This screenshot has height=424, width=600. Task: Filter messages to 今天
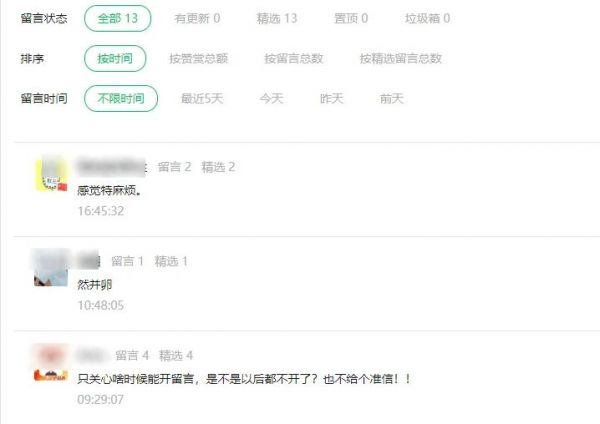tap(271, 99)
